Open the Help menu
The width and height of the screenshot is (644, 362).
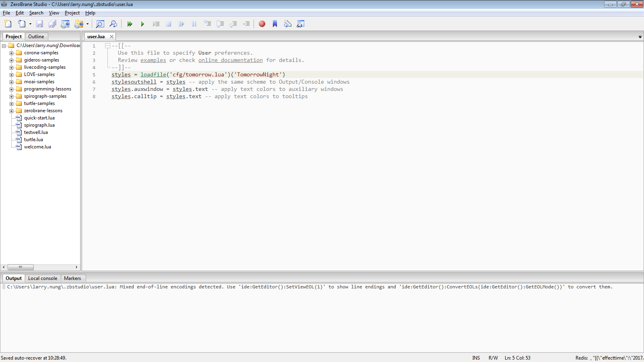click(90, 13)
